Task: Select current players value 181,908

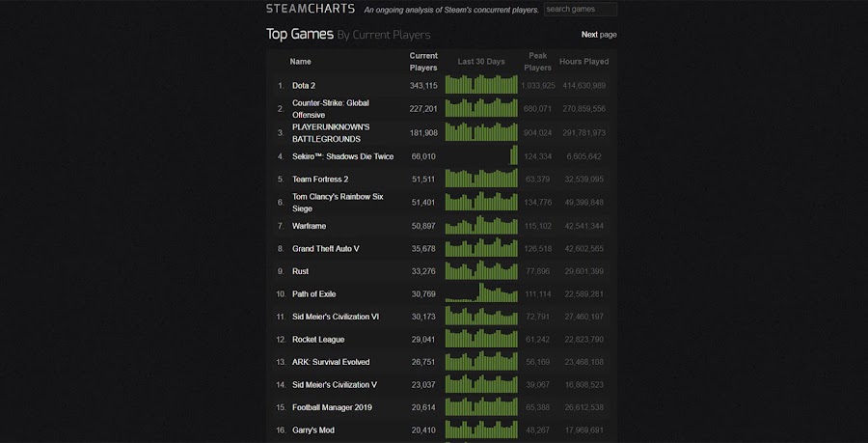Action: pyautogui.click(x=423, y=133)
